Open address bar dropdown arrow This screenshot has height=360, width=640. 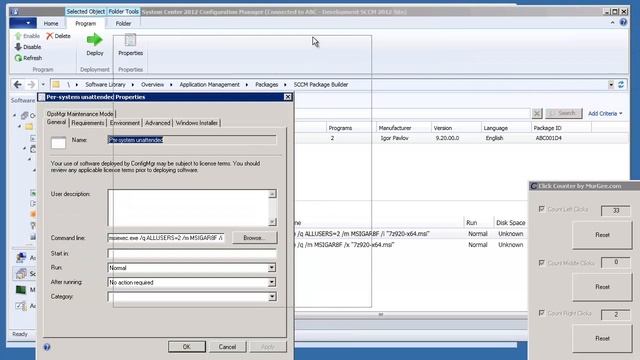pyautogui.click(x=611, y=84)
